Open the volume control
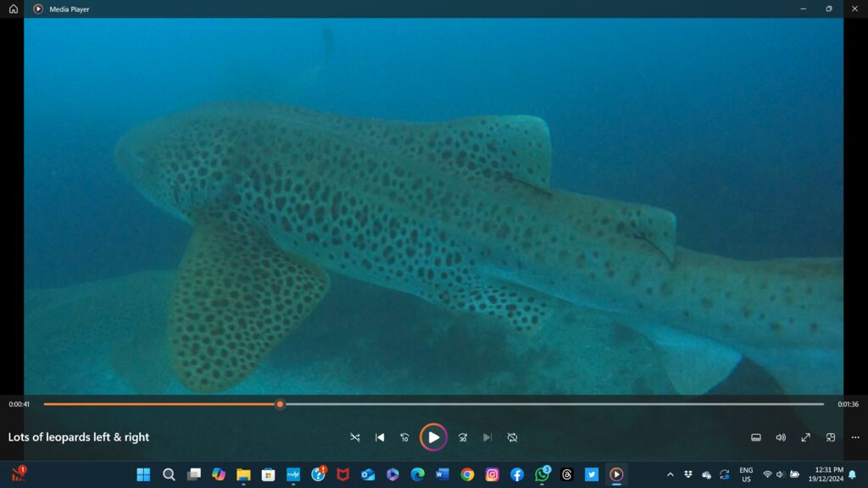 point(781,437)
